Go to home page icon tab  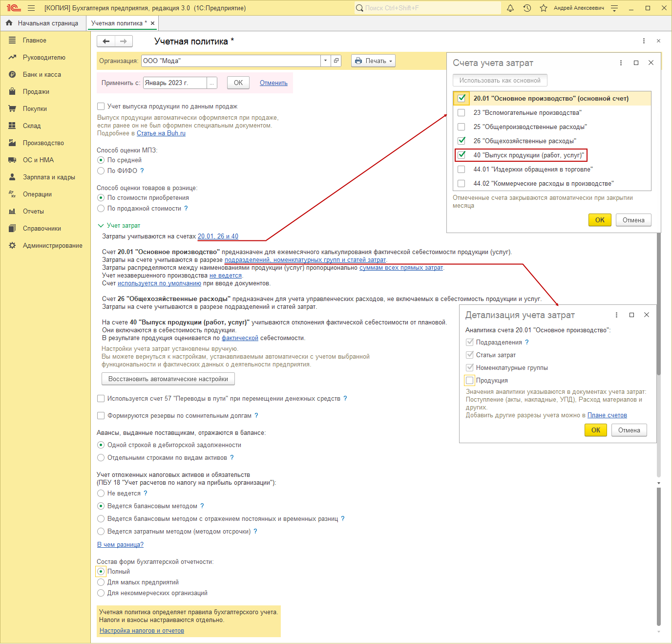pos(9,23)
